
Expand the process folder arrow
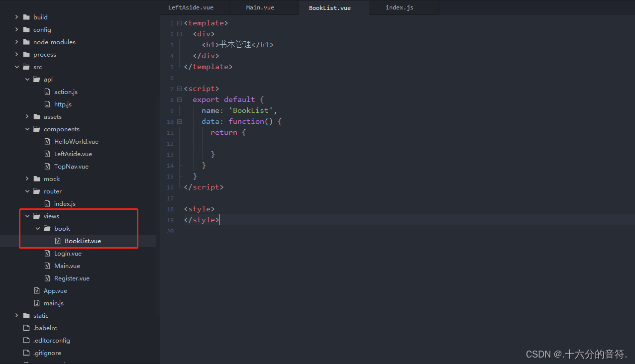16,54
